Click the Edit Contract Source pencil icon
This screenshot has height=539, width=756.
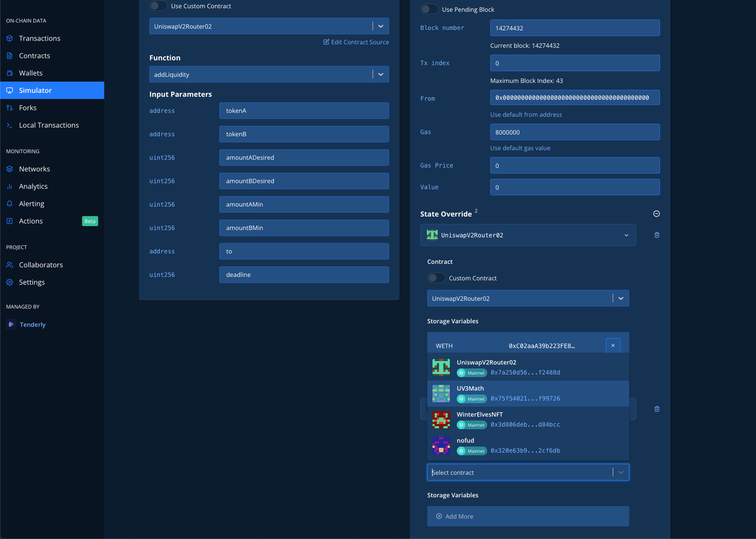click(x=326, y=42)
